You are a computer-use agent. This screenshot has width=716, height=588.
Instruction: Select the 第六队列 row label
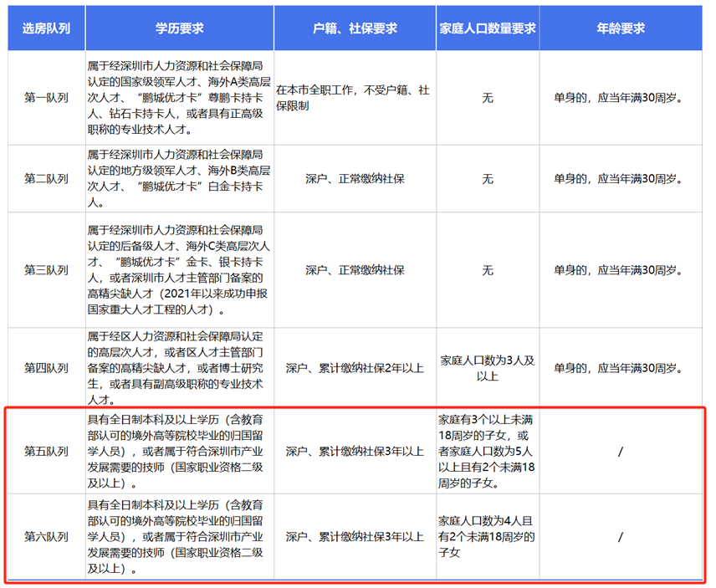tap(46, 536)
